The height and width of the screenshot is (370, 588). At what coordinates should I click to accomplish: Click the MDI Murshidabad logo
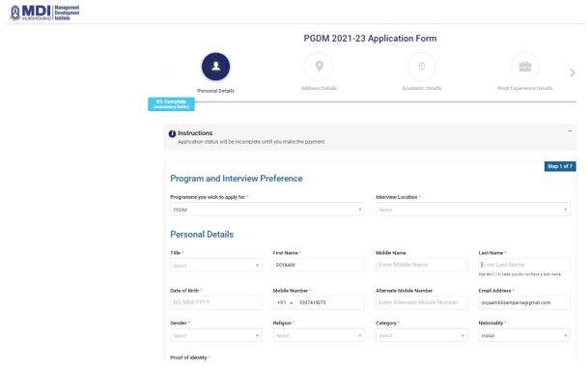pos(45,13)
